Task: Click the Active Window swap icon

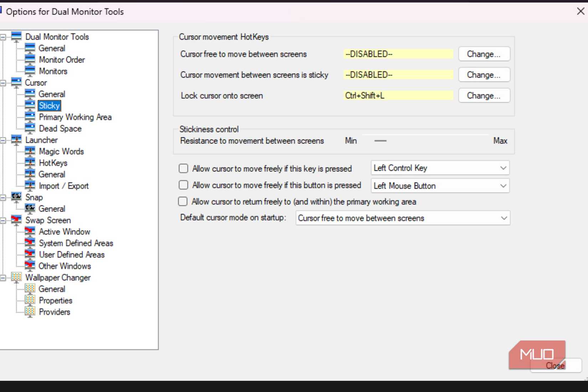Action: point(30,231)
